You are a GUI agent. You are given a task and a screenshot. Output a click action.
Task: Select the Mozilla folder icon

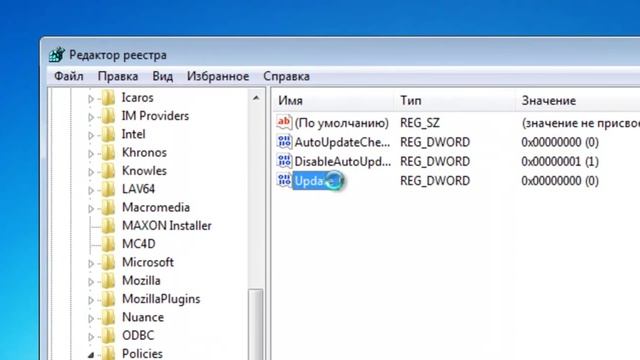tap(108, 281)
